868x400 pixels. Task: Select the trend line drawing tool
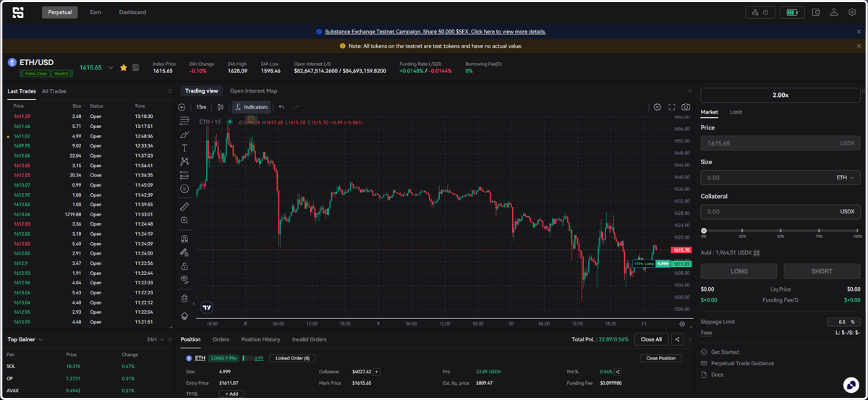[184, 121]
